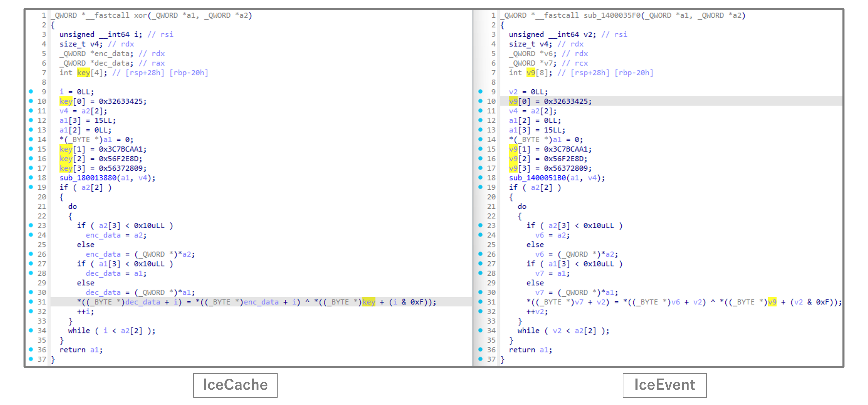The width and height of the screenshot is (868, 405).
Task: Click the IceCache label box
Action: click(x=235, y=385)
